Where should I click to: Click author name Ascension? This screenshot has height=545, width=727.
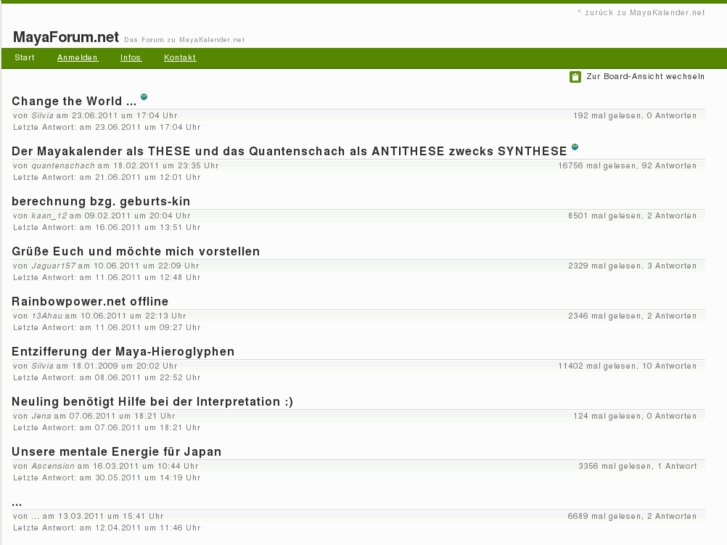(x=53, y=466)
